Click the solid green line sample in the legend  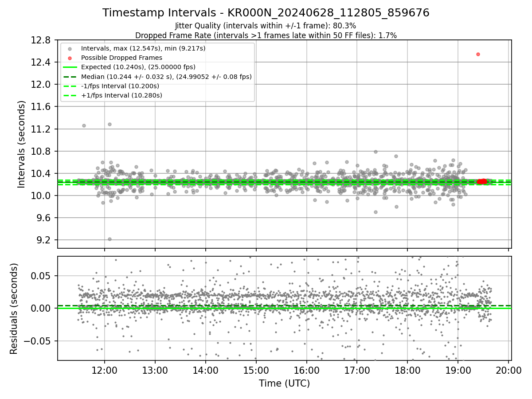point(70,67)
